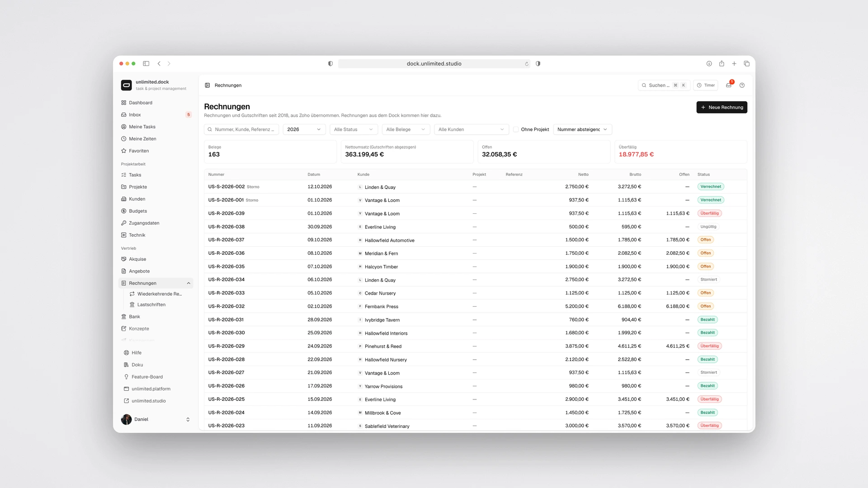Enable the Ohne Projekt checkbox
This screenshot has width=868, height=488.
click(x=516, y=129)
